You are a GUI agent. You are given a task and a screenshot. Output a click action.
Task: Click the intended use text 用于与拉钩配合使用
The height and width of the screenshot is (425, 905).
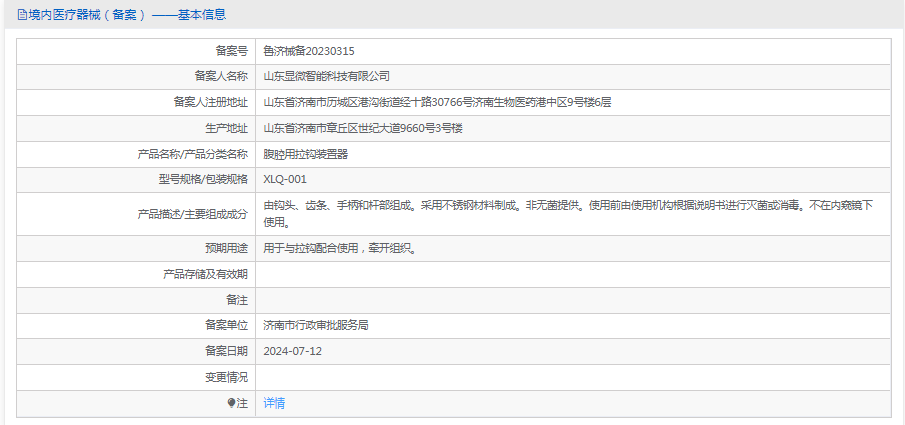339,249
